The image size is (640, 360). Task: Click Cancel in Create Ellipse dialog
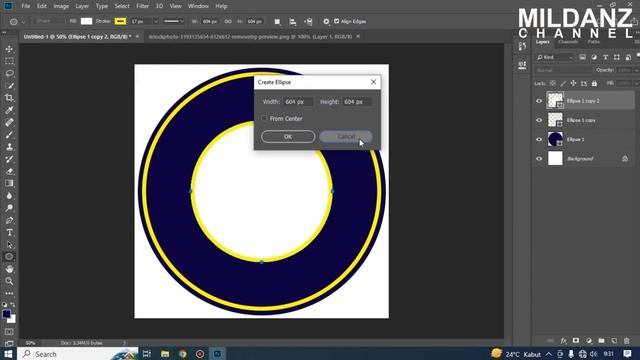pyautogui.click(x=346, y=136)
